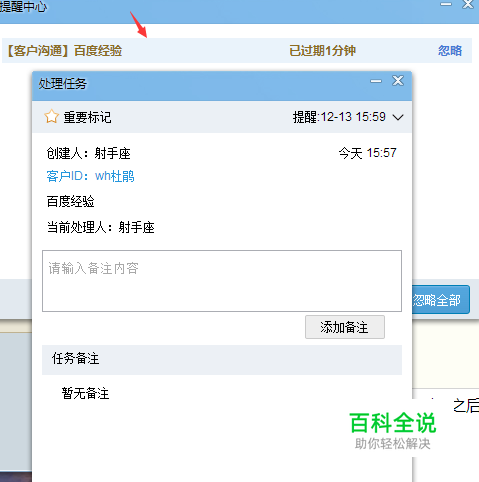Click the 当前处理人：射手座 text
479x482 pixels.
[x=100, y=228]
